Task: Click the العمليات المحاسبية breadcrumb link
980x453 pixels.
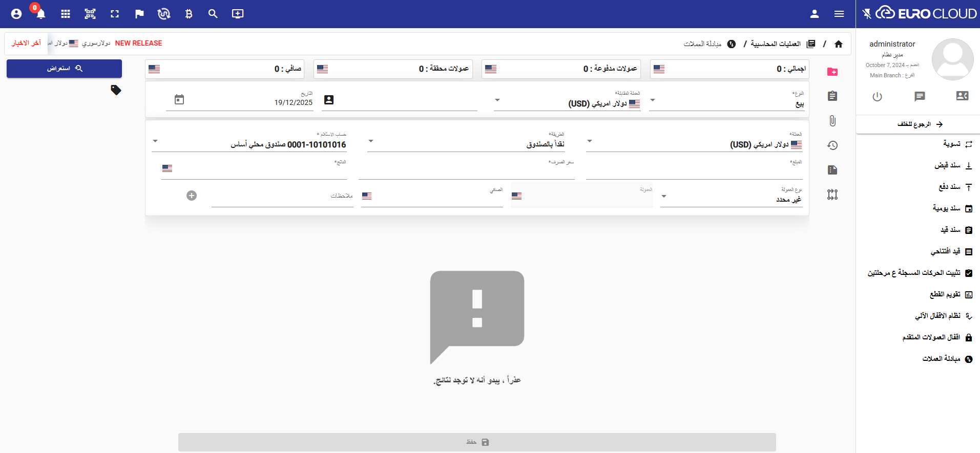Action: pyautogui.click(x=776, y=44)
